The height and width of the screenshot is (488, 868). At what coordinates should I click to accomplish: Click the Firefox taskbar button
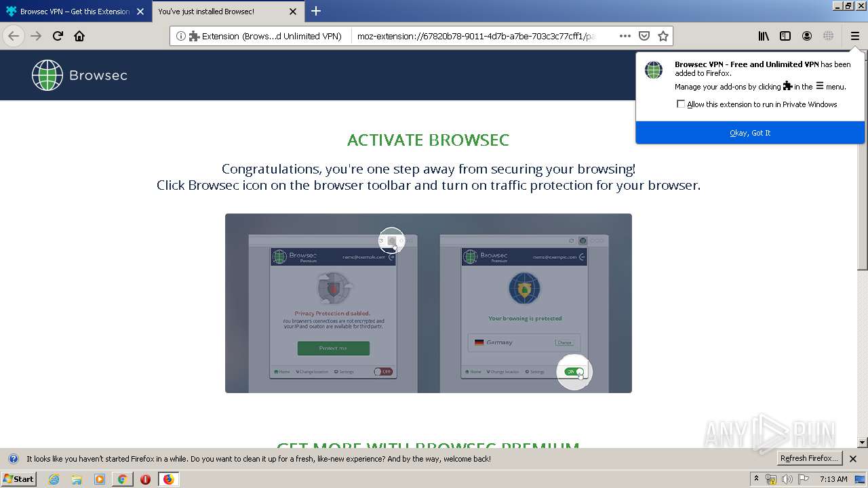(x=168, y=479)
